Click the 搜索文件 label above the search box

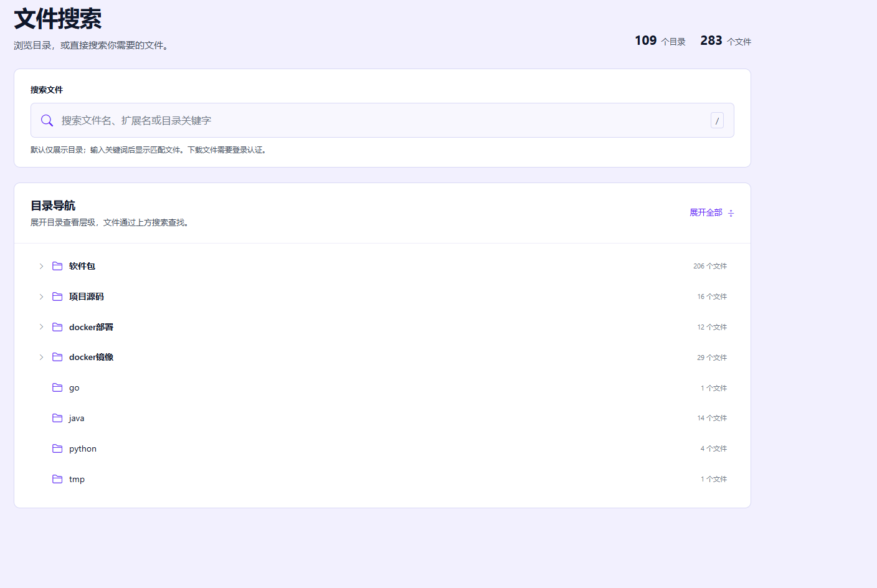[x=47, y=90]
